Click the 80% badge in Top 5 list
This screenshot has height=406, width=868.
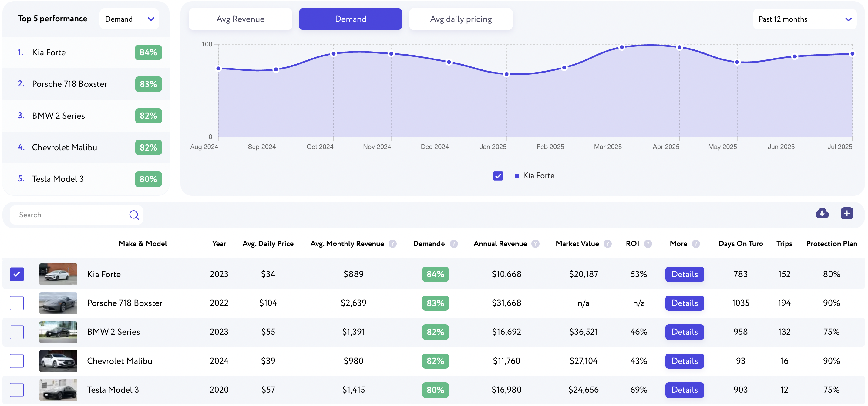point(148,179)
